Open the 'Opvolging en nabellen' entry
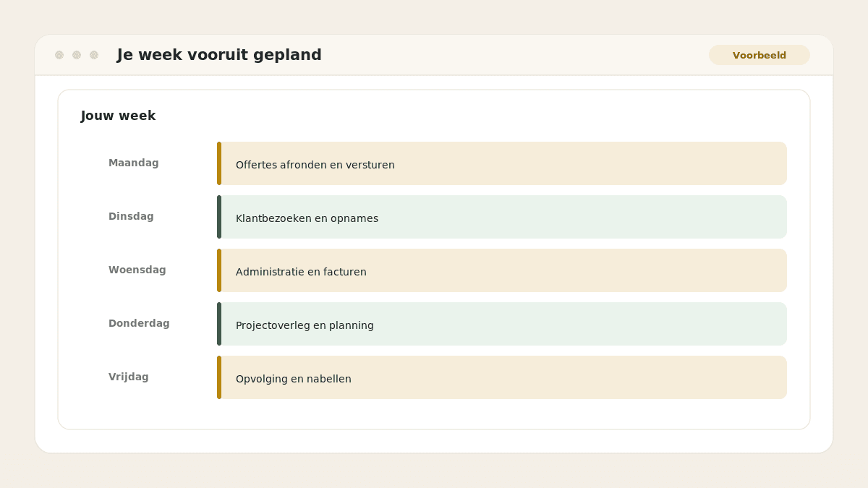Image resolution: width=868 pixels, height=488 pixels. [502, 377]
